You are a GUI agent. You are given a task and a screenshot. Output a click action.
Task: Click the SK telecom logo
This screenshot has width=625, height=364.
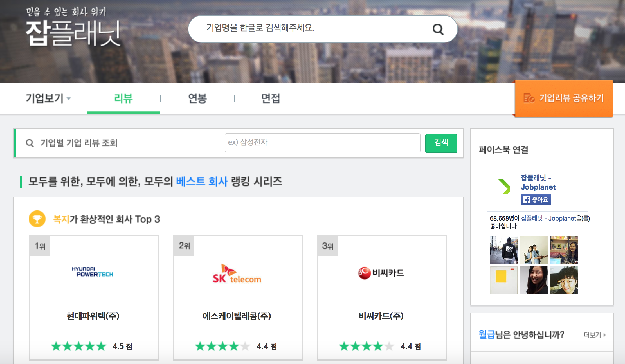(x=237, y=274)
